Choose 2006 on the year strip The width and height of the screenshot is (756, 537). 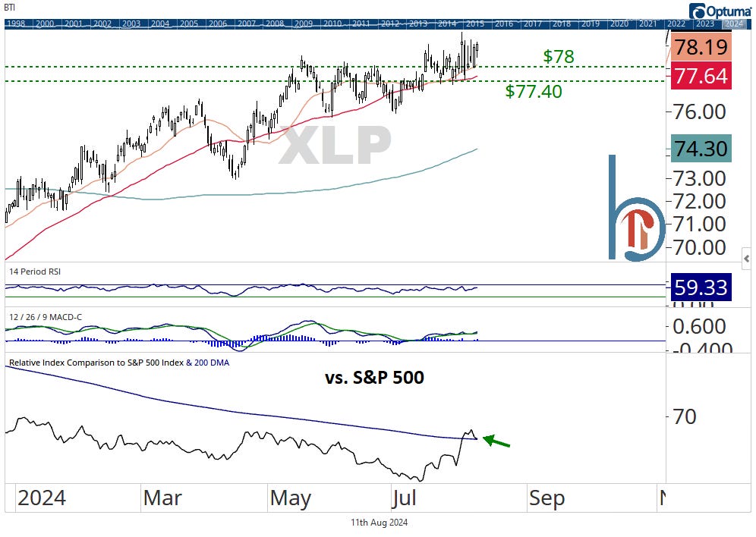(x=218, y=24)
